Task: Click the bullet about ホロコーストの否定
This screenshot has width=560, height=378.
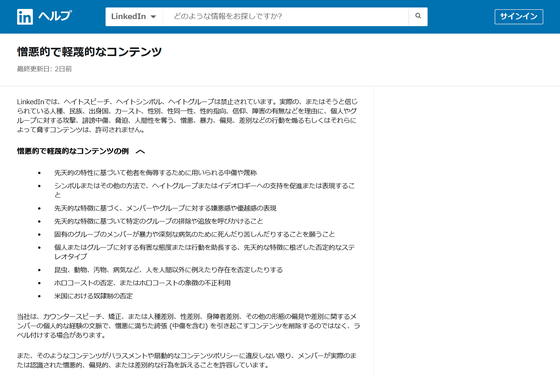Action: [x=142, y=283]
